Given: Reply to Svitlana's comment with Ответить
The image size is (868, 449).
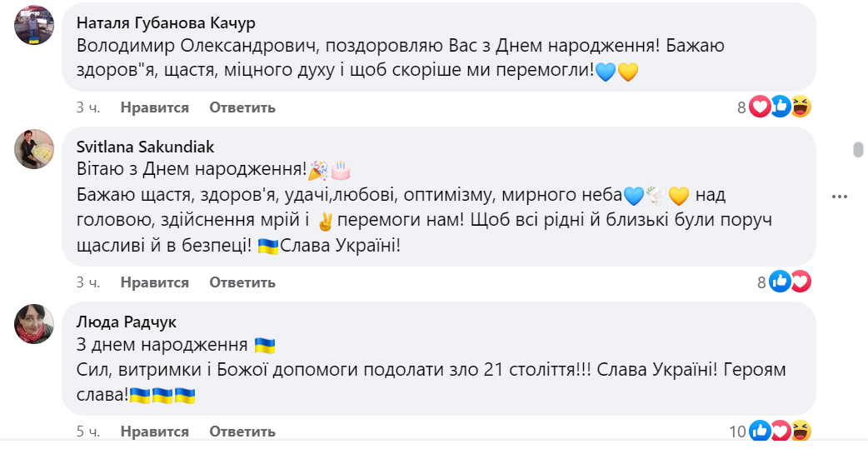Looking at the screenshot, I should point(242,282).
